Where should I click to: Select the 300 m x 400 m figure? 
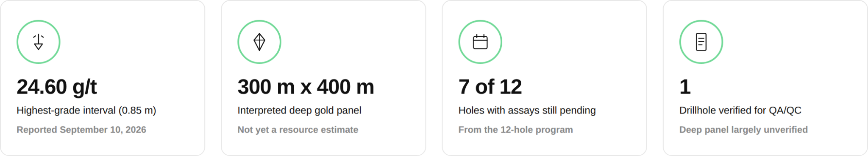click(x=306, y=87)
